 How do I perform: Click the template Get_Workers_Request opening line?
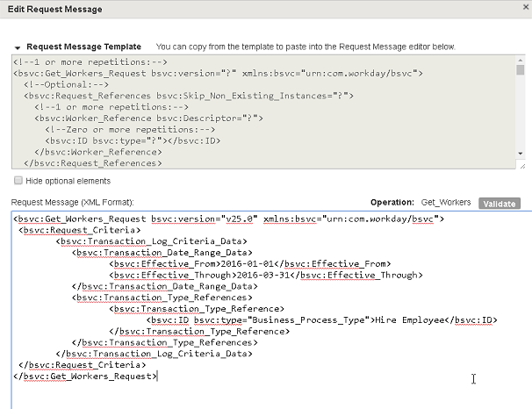point(218,73)
